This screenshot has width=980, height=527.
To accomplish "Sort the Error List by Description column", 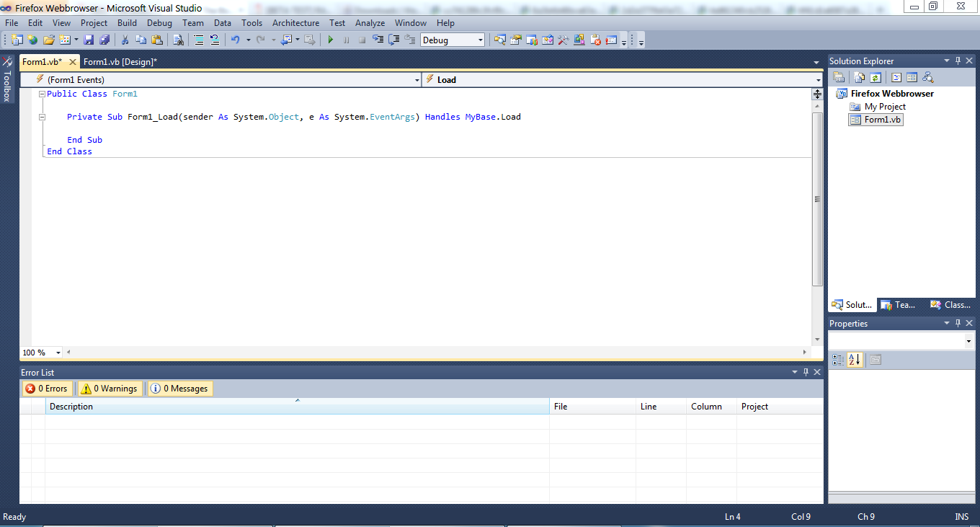I will [x=297, y=407].
